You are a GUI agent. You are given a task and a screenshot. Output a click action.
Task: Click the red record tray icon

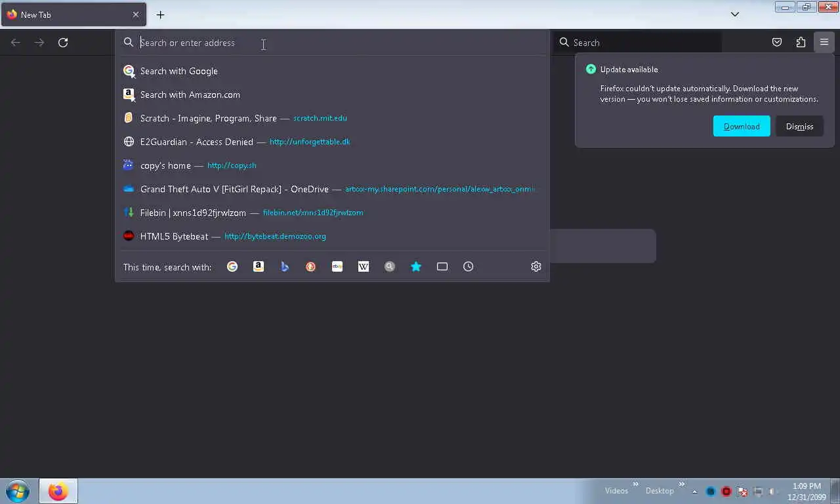click(x=726, y=491)
